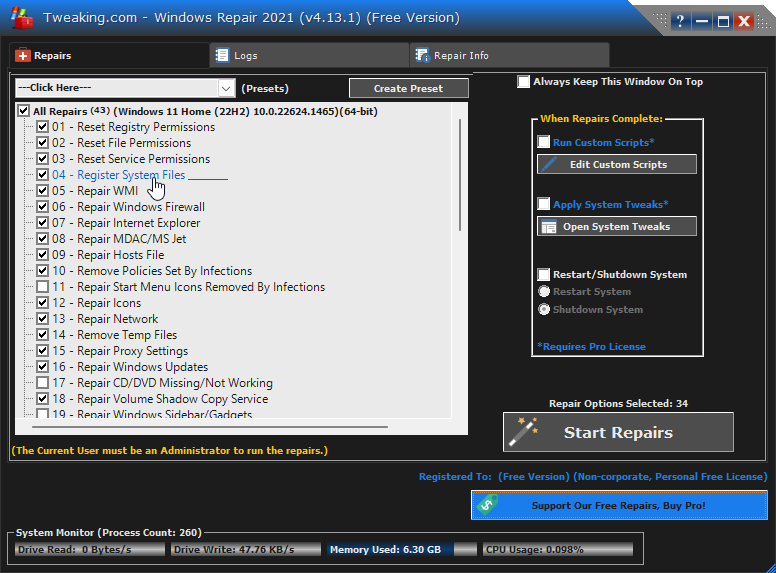Viewport: 776px width, 573px height.
Task: Switch to the Logs tab
Action: (245, 56)
